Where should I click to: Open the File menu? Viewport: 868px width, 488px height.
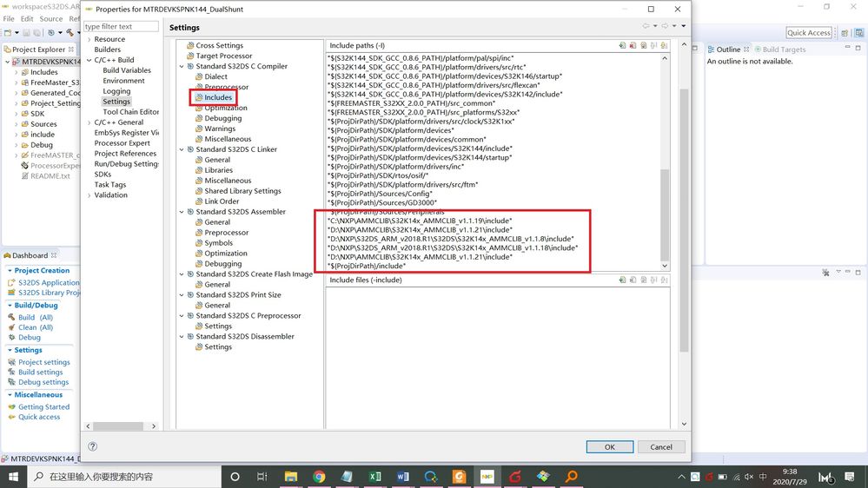[x=9, y=19]
